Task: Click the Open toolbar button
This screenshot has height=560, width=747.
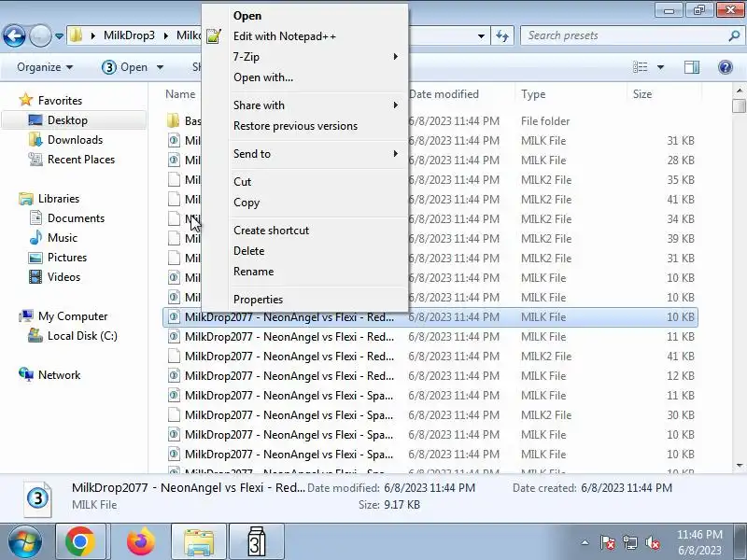Action: coord(125,67)
